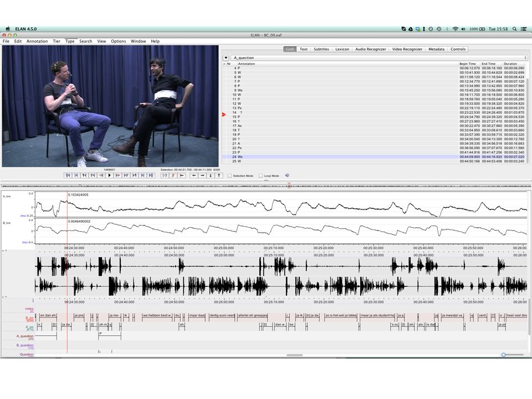The image size is (532, 399).
Task: Open the Window menu
Action: (x=138, y=41)
